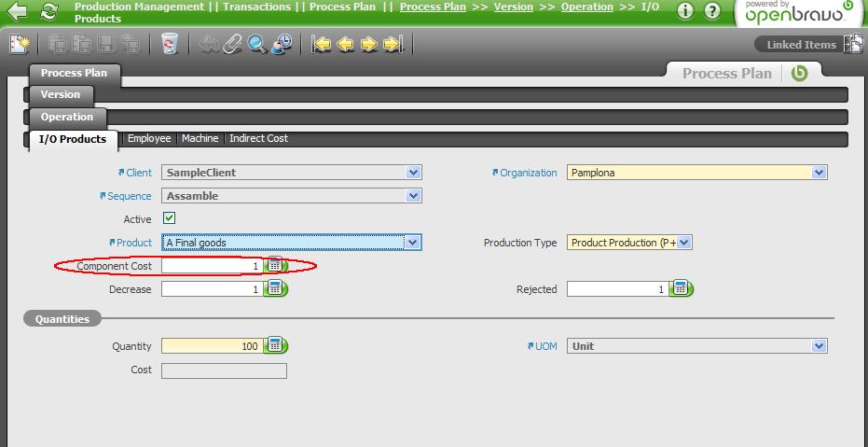Open the search magnifier icon
868x447 pixels.
pyautogui.click(x=257, y=44)
